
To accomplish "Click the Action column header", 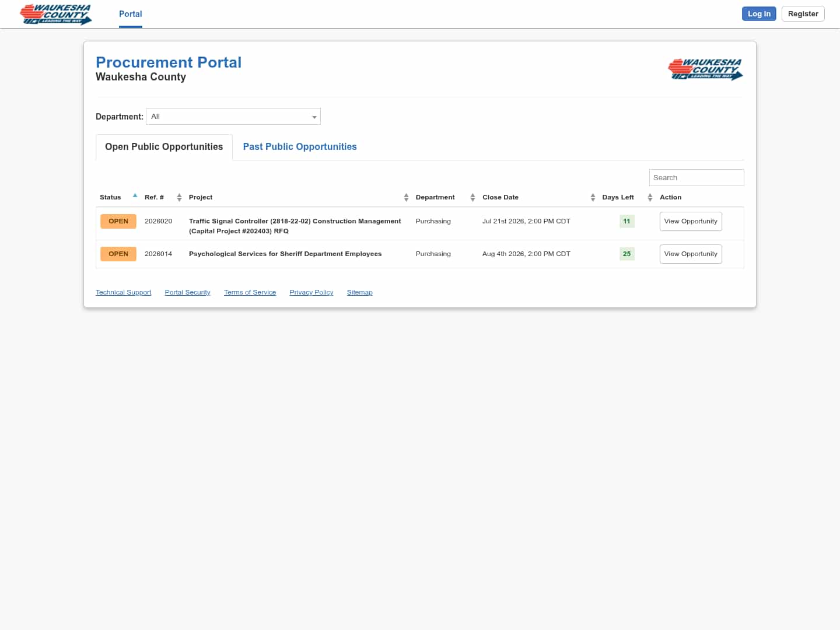I will click(670, 197).
